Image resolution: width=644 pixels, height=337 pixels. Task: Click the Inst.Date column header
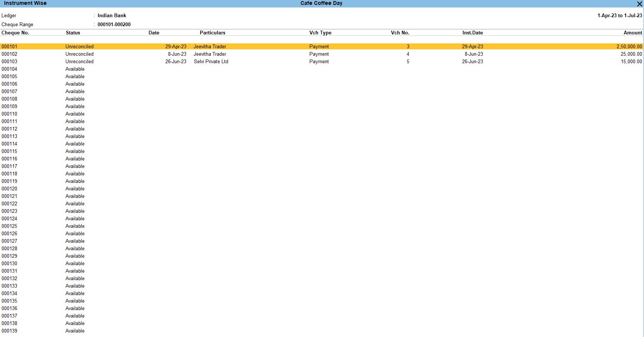(x=473, y=33)
